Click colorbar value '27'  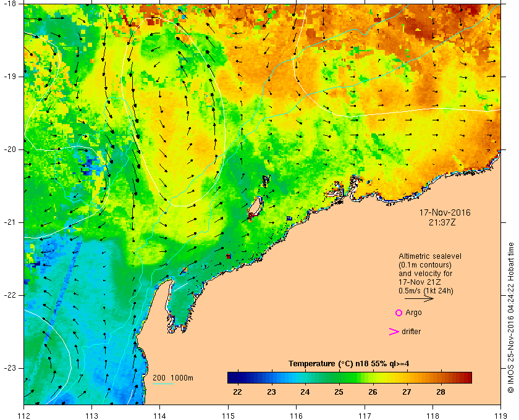pos(407,392)
